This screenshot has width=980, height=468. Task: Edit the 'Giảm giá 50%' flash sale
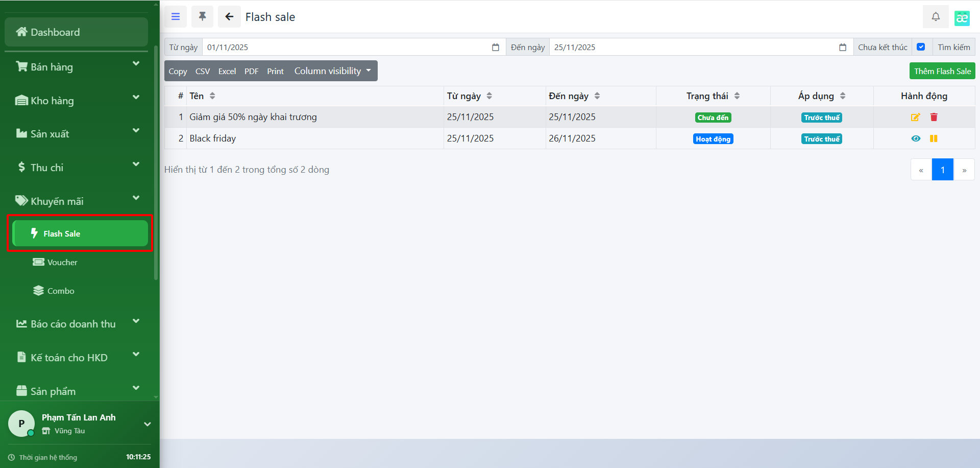(915, 118)
